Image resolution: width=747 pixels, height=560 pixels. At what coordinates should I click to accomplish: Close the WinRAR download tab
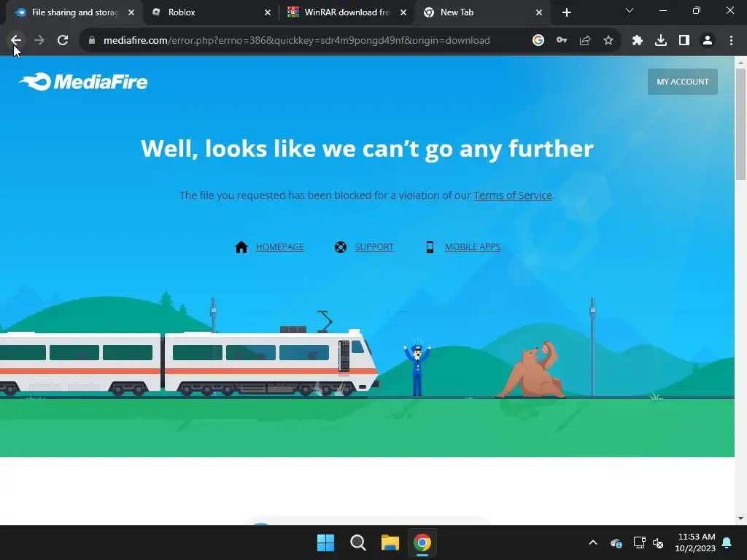(x=403, y=13)
